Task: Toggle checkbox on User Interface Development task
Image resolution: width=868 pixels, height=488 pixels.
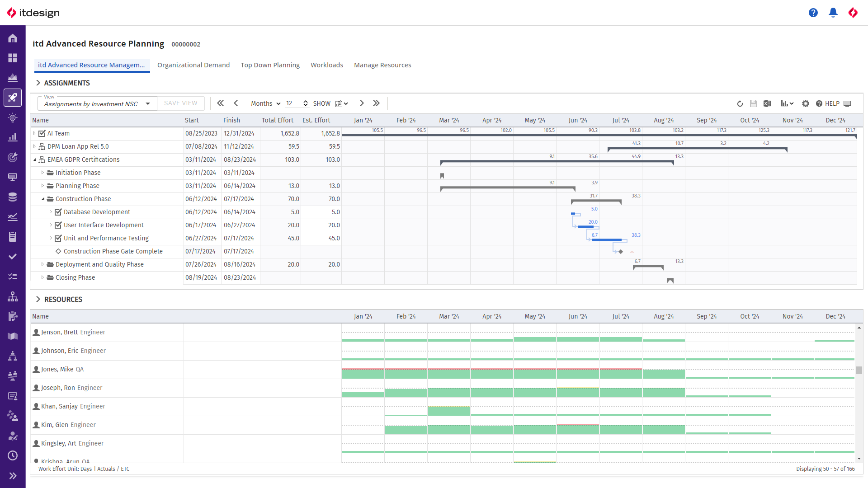Action: (58, 225)
